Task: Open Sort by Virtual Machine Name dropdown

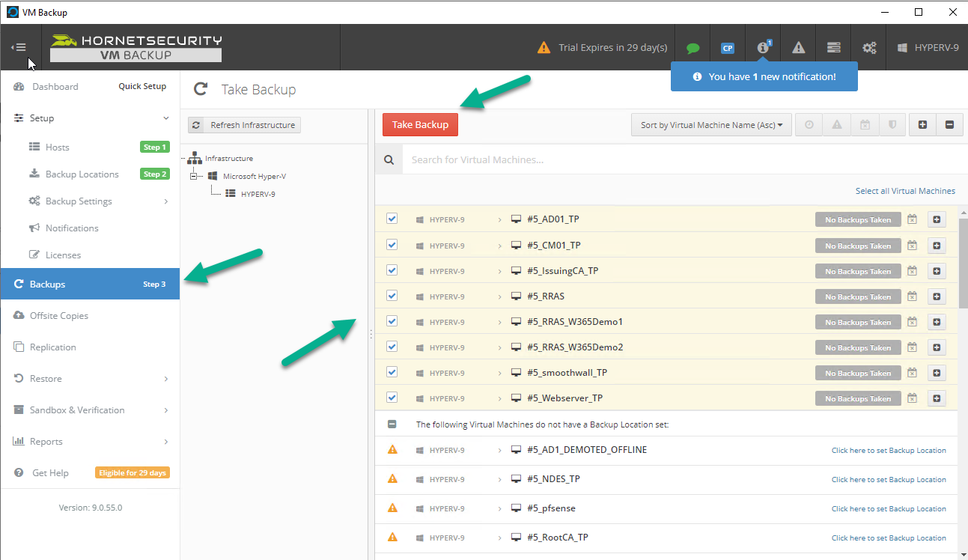Action: (x=711, y=125)
